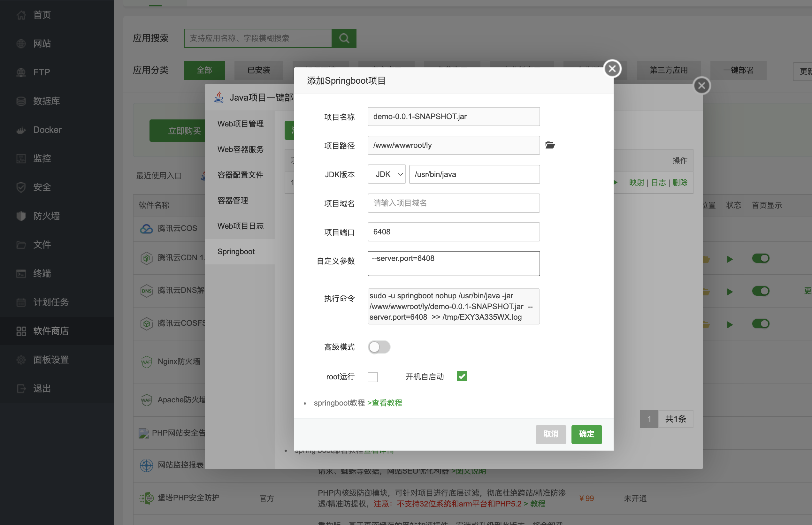The width and height of the screenshot is (812, 525).
Task: Uncheck the 开机自启动 checkbox
Action: (461, 377)
